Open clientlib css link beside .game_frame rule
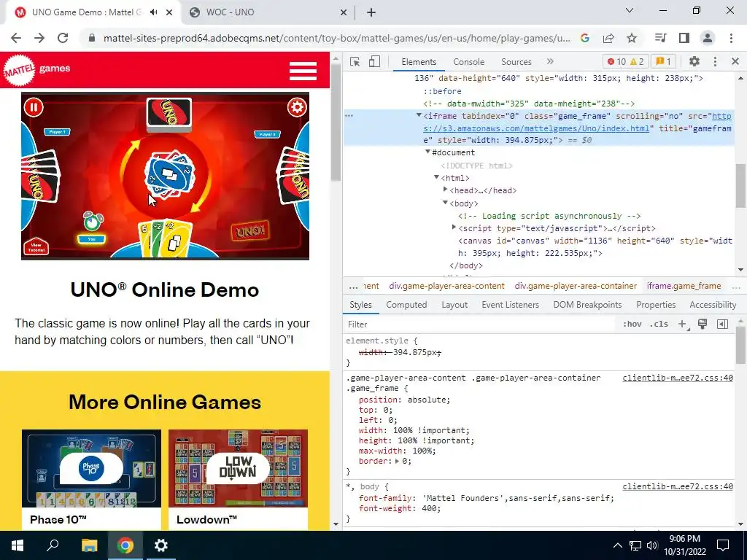747x560 pixels. click(x=678, y=378)
